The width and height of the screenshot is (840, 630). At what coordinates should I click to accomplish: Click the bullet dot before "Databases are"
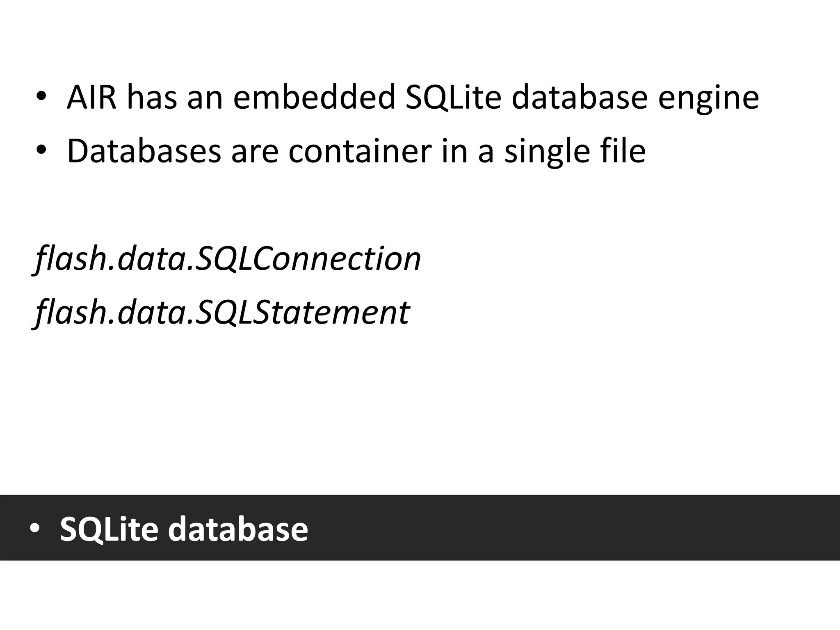point(41,151)
